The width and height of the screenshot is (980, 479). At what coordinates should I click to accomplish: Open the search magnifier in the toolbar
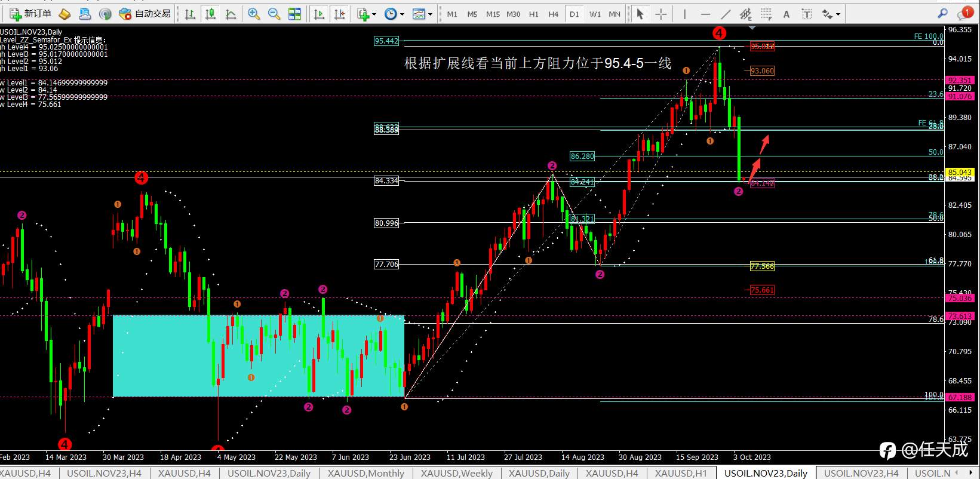click(x=942, y=13)
